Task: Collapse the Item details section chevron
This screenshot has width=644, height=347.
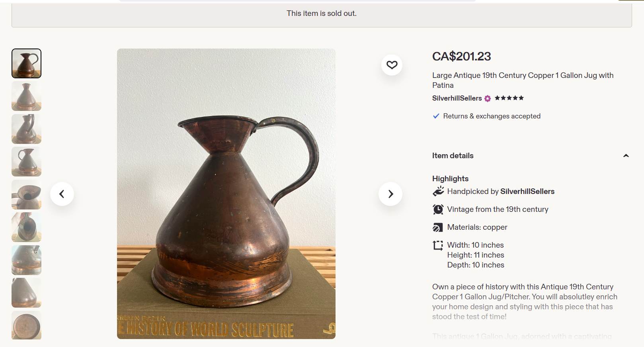Action: coord(626,156)
